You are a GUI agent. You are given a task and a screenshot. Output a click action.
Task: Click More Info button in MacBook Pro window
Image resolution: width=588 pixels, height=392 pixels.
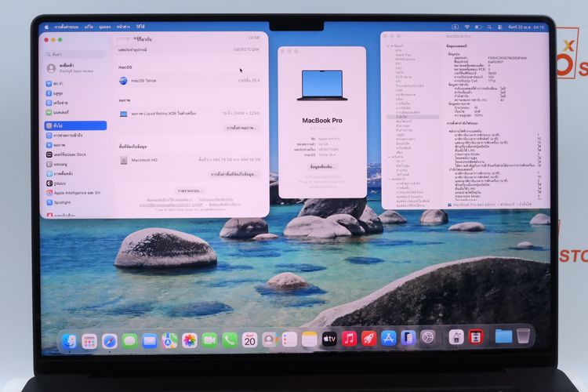pyautogui.click(x=322, y=166)
